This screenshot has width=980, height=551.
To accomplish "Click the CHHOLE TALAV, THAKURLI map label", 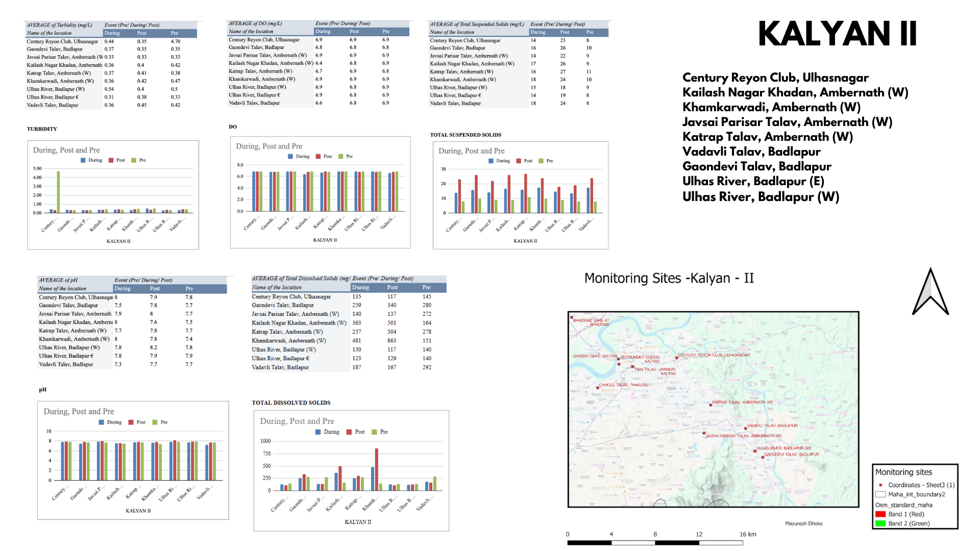I will [x=623, y=385].
